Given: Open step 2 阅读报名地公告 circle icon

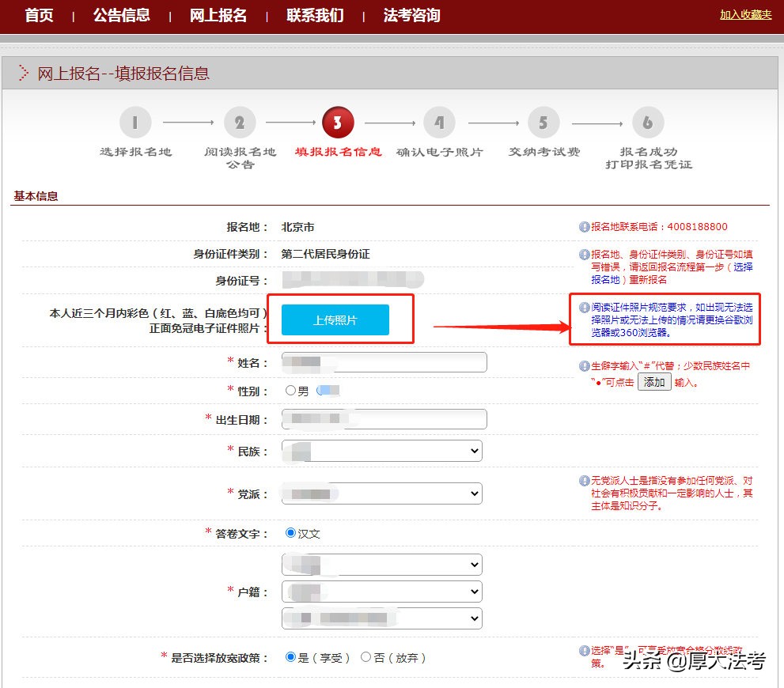Looking at the screenshot, I should (x=241, y=123).
